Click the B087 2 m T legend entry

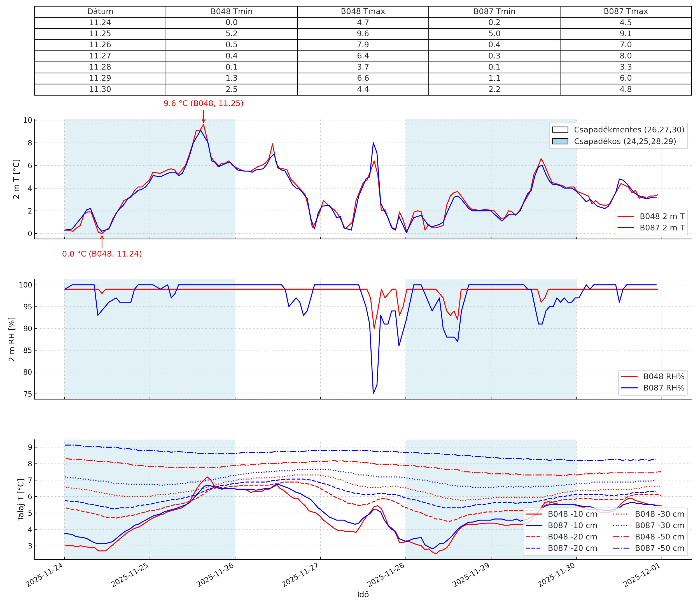[x=662, y=228]
